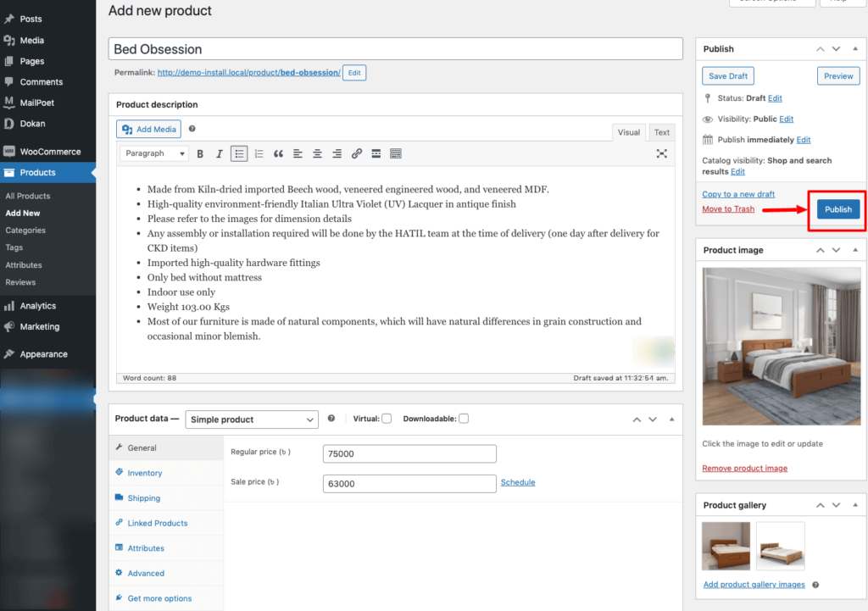Screen dimensions: 868x611
Task: Switch to the Text editor tab
Action: click(x=661, y=132)
